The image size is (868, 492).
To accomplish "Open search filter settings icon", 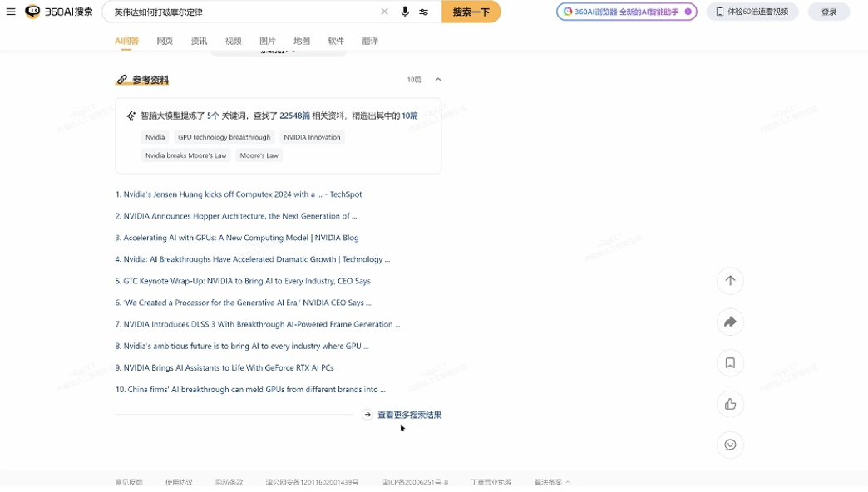I will 424,12.
